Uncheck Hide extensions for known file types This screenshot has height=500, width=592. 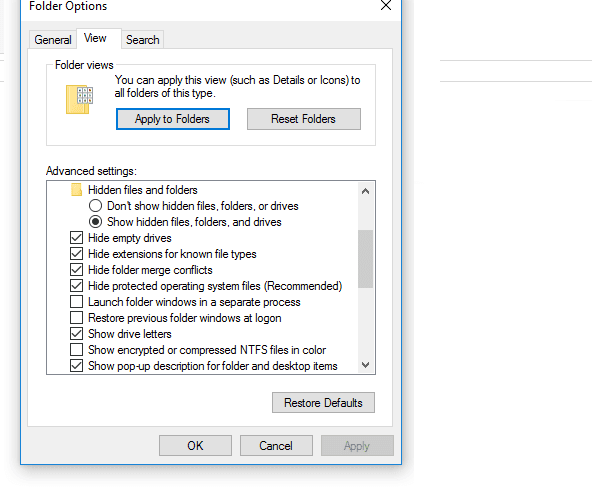(x=76, y=253)
